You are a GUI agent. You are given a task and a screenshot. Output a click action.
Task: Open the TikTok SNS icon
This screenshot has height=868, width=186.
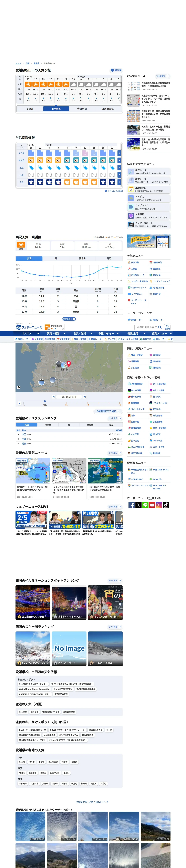[166, 505]
